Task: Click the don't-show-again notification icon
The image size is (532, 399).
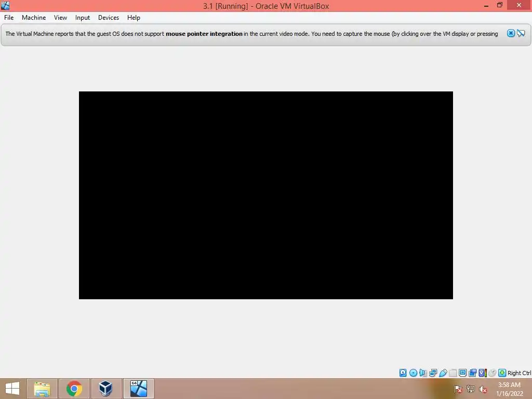Action: (x=521, y=33)
